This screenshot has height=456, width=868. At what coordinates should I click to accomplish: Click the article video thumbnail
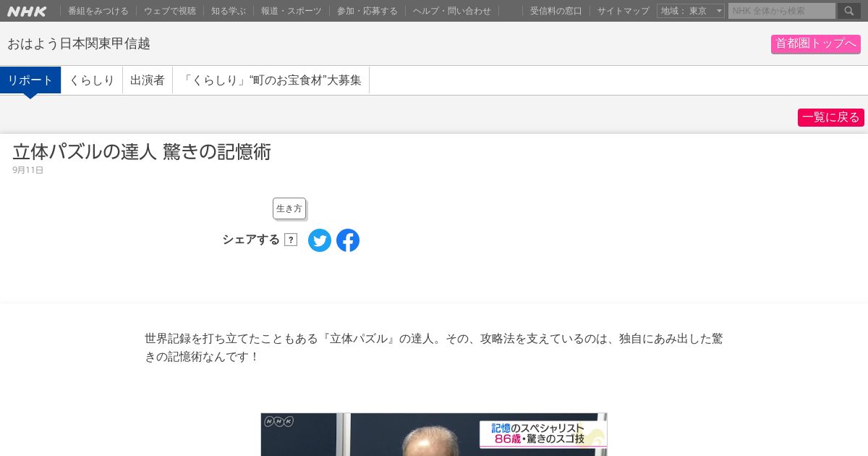click(434, 434)
